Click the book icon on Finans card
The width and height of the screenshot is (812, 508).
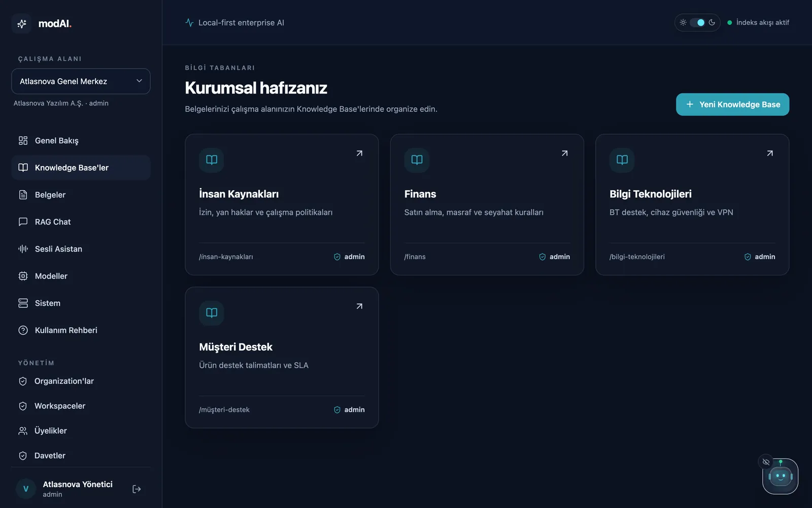pyautogui.click(x=417, y=160)
